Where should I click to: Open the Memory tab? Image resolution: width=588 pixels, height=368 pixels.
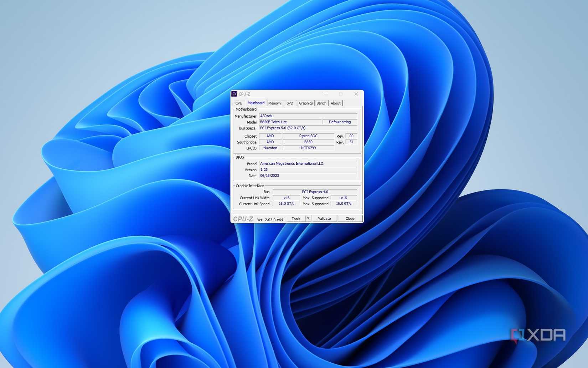[275, 103]
